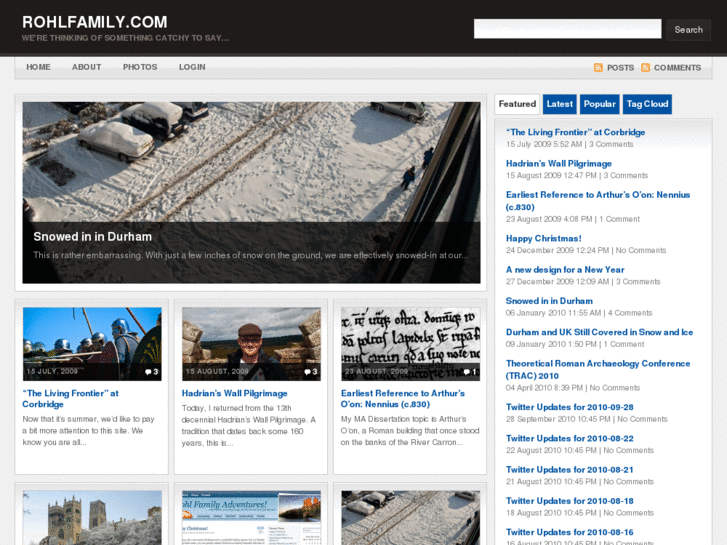The width and height of the screenshot is (727, 545).
Task: Subscribe via the POSTS feed link
Action: tap(620, 68)
